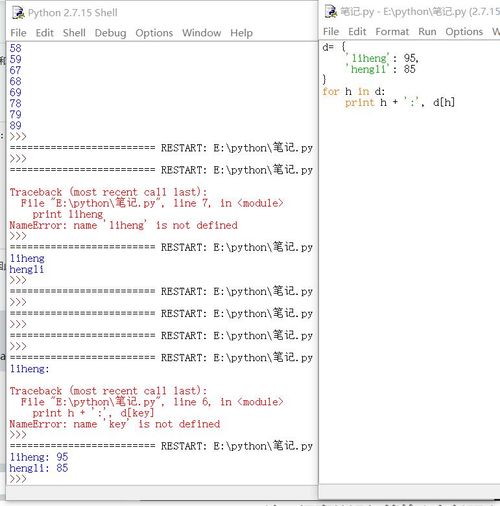Image resolution: width=500 pixels, height=506 pixels.
Task: Click the 笔记.py editor window title icon
Action: pyautogui.click(x=331, y=11)
